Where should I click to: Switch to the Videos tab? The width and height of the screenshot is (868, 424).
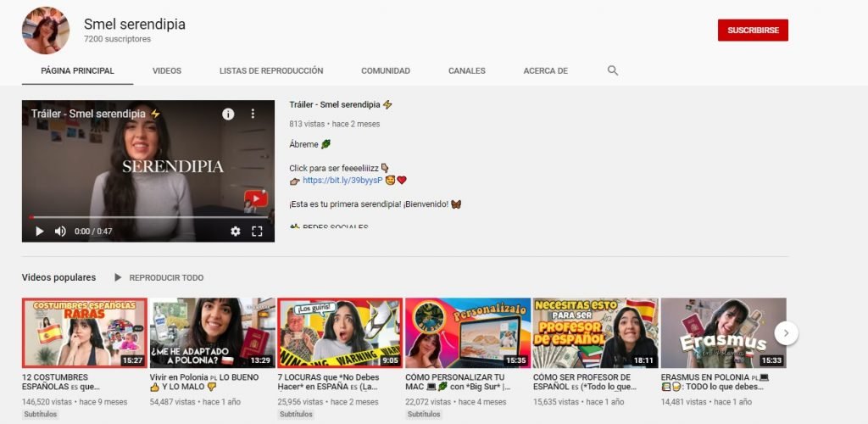point(167,70)
